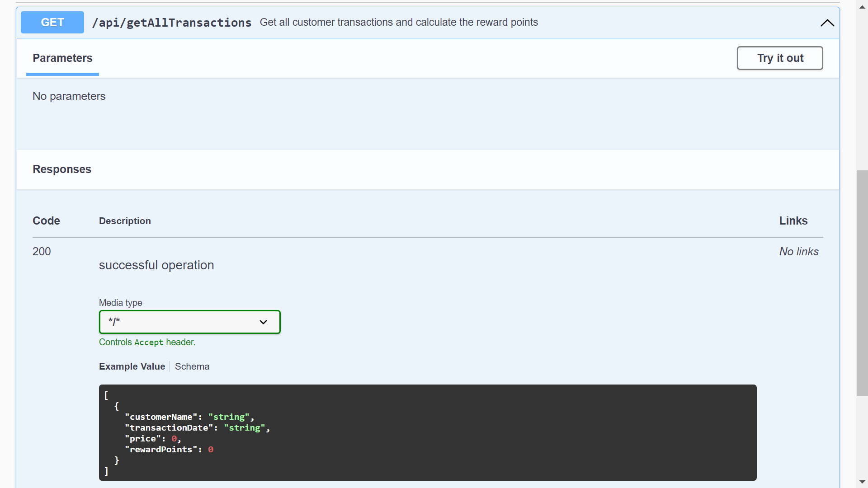This screenshot has width=868, height=488.
Task: Click the scrollbar up arrow
Action: 863,7
